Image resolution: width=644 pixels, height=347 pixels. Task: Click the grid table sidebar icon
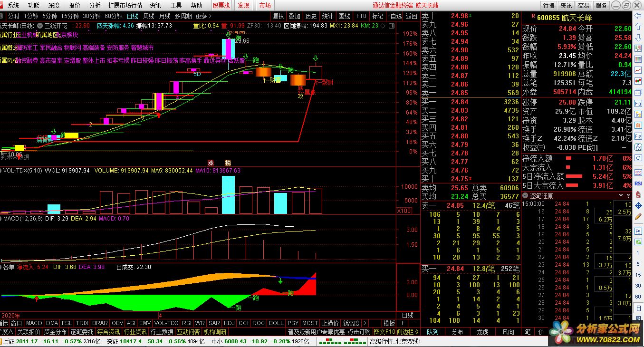click(x=638, y=59)
